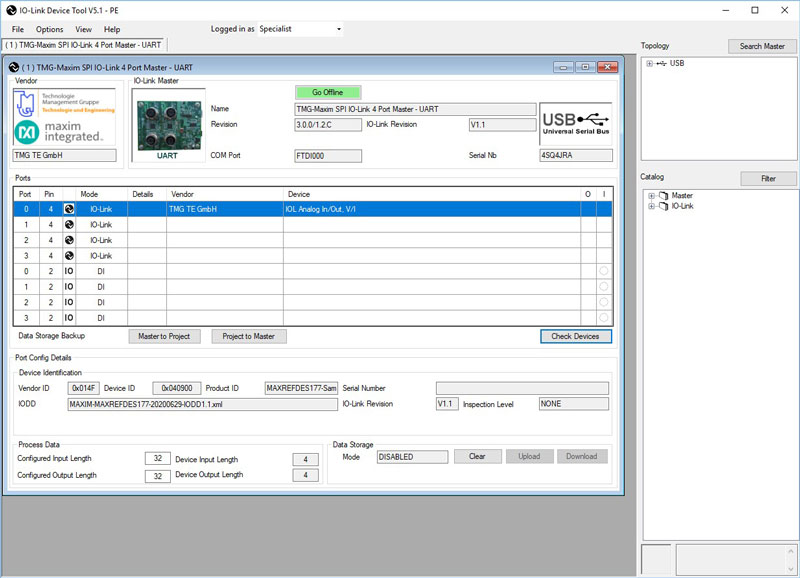Viewport: 800px width, 578px height.
Task: Click the input indicator circle for port 0 DI
Action: pos(604,271)
